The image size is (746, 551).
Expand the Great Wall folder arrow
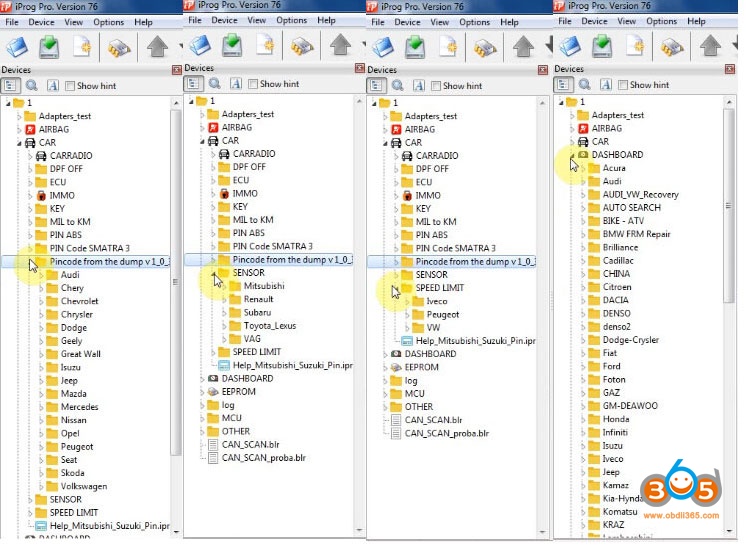tap(41, 354)
